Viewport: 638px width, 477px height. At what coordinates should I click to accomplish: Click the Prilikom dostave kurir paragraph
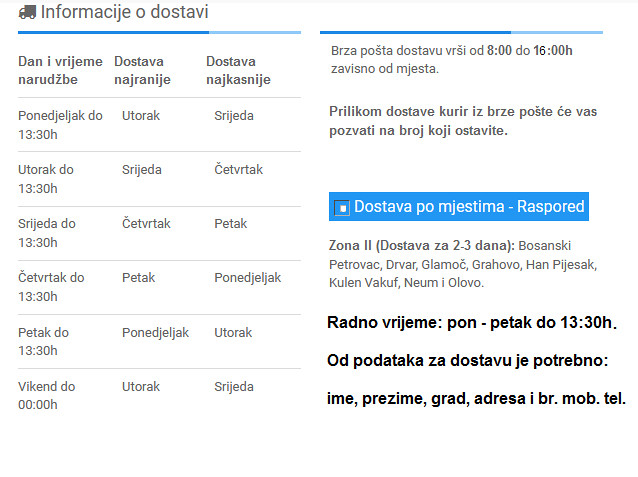[463, 121]
